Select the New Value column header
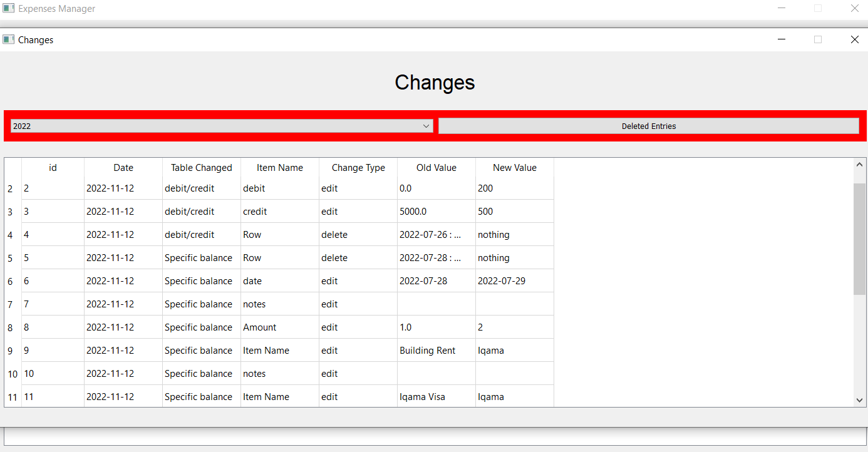 coord(514,168)
